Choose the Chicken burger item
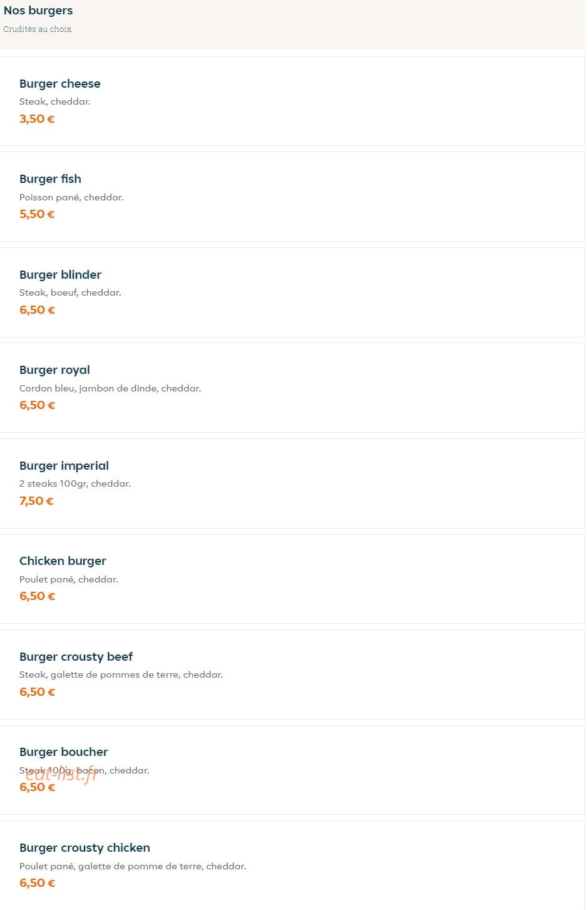588x910 pixels. (292, 579)
